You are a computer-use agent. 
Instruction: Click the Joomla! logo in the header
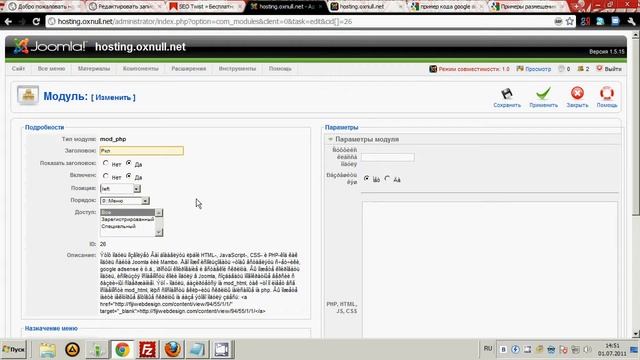coord(50,46)
